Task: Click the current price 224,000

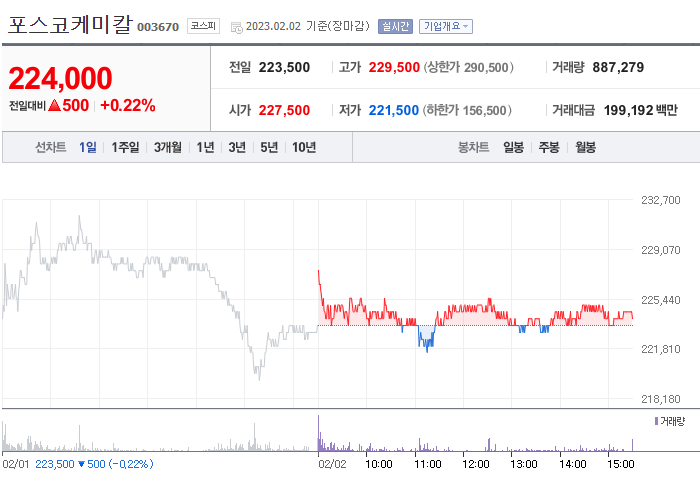Action: pyautogui.click(x=60, y=78)
